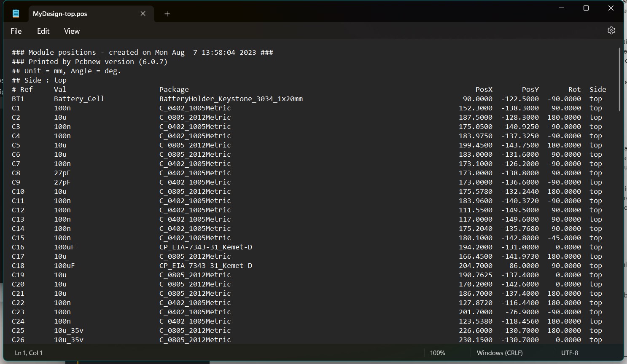The height and width of the screenshot is (364, 627).
Task: Click the 'Printed by Pcbnew version (6.0.7)' line
Action: pyautogui.click(x=90, y=62)
